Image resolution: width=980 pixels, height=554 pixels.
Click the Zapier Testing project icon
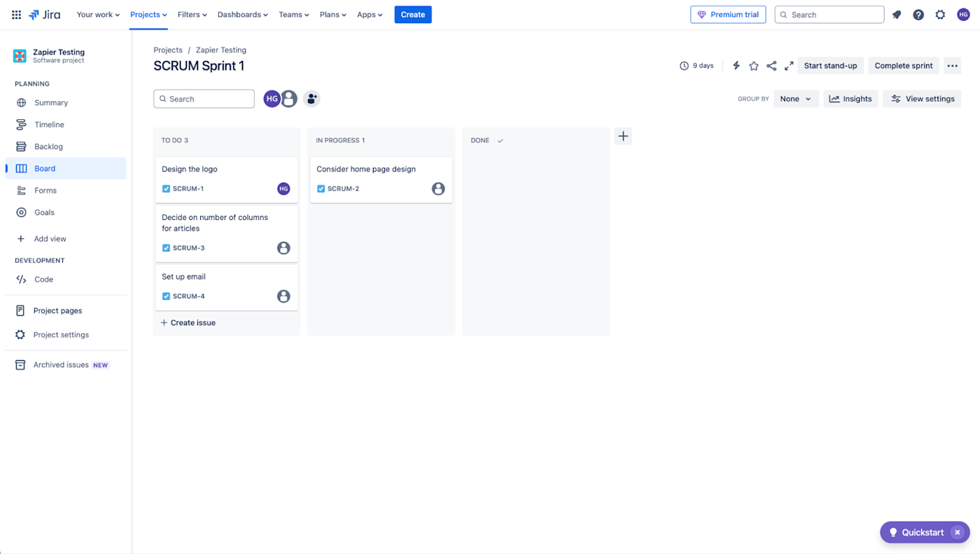[20, 55]
